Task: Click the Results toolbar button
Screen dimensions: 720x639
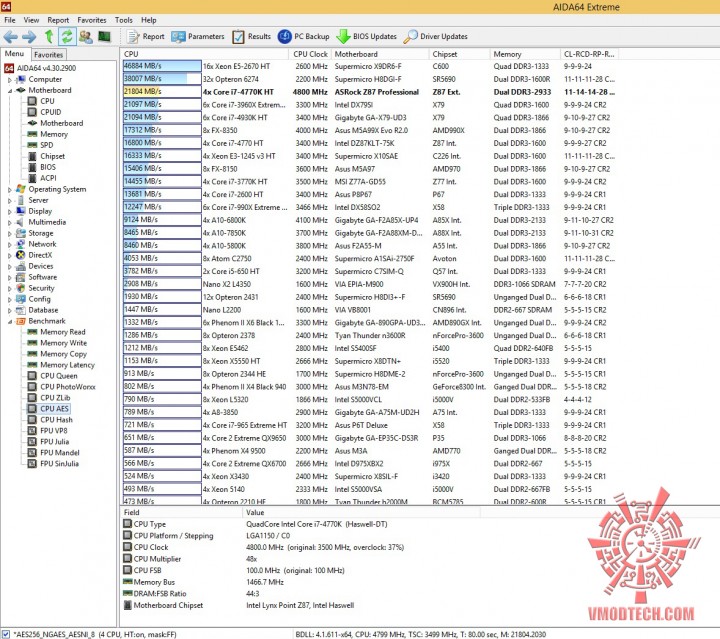Action: [x=251, y=36]
